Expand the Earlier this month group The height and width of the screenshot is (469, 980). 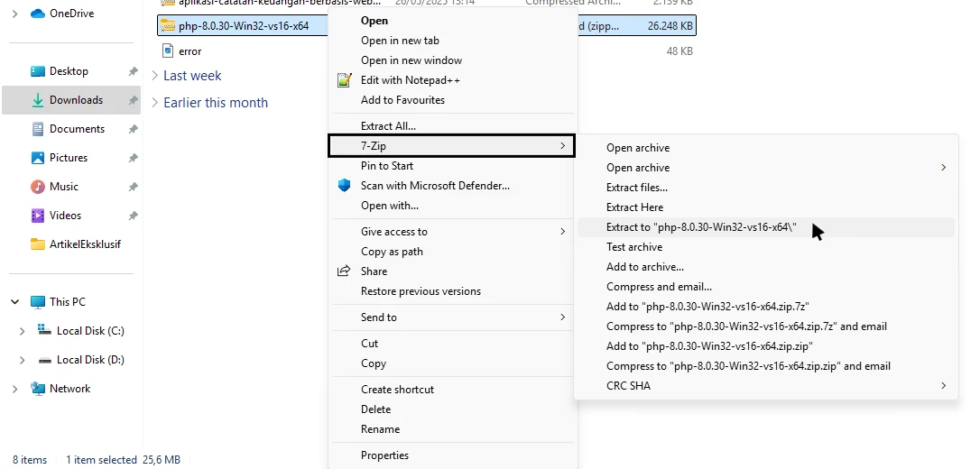[155, 103]
